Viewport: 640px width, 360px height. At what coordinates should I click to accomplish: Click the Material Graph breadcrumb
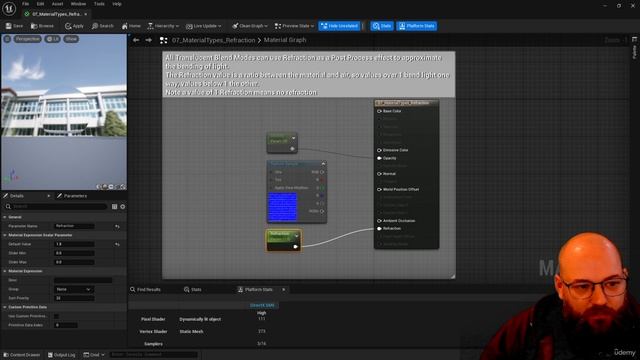click(x=285, y=40)
